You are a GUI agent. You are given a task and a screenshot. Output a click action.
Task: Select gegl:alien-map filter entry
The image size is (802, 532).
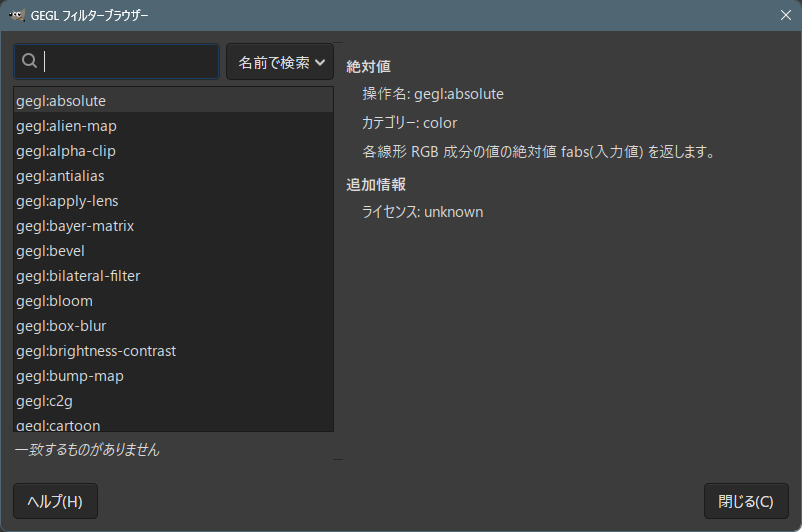66,126
